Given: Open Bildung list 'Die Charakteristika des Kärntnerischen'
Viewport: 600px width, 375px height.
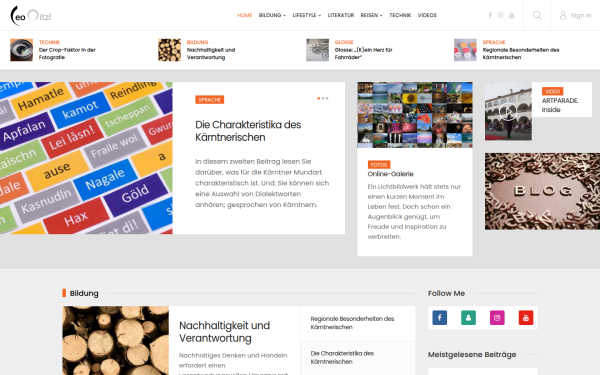Looking at the screenshot, I should [342, 357].
